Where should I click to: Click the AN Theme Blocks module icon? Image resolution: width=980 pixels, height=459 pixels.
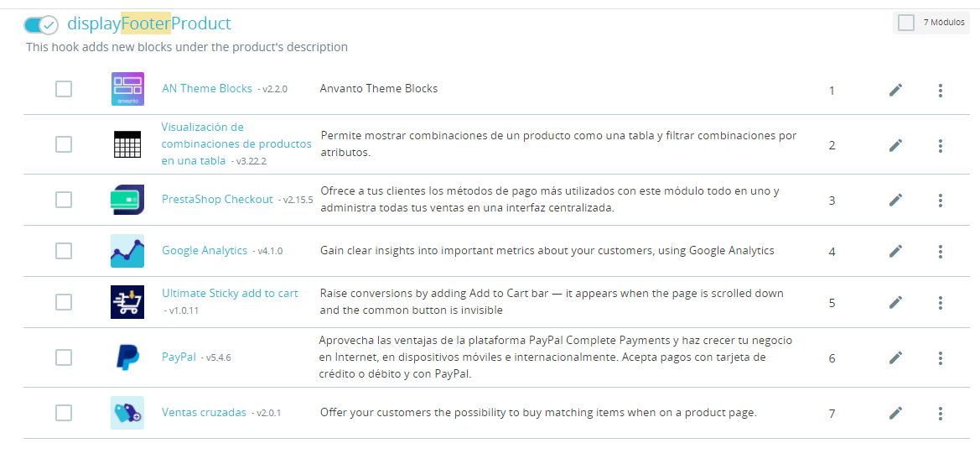[127, 89]
